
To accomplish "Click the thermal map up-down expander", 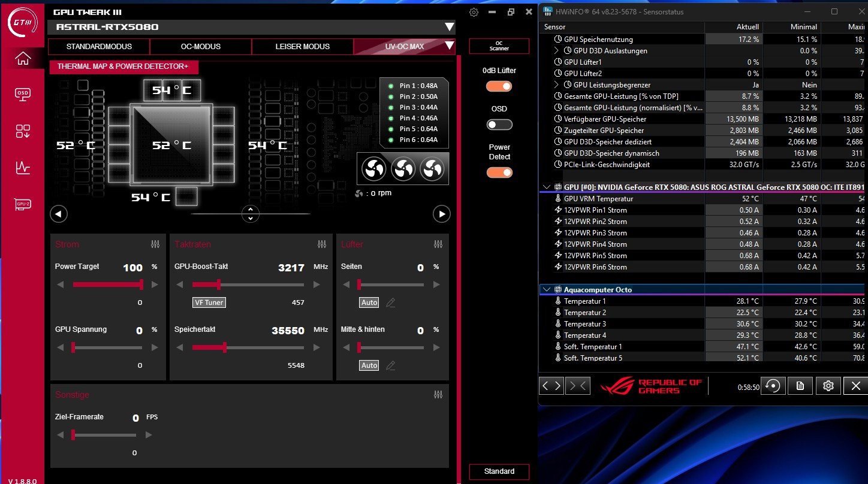I will click(250, 213).
